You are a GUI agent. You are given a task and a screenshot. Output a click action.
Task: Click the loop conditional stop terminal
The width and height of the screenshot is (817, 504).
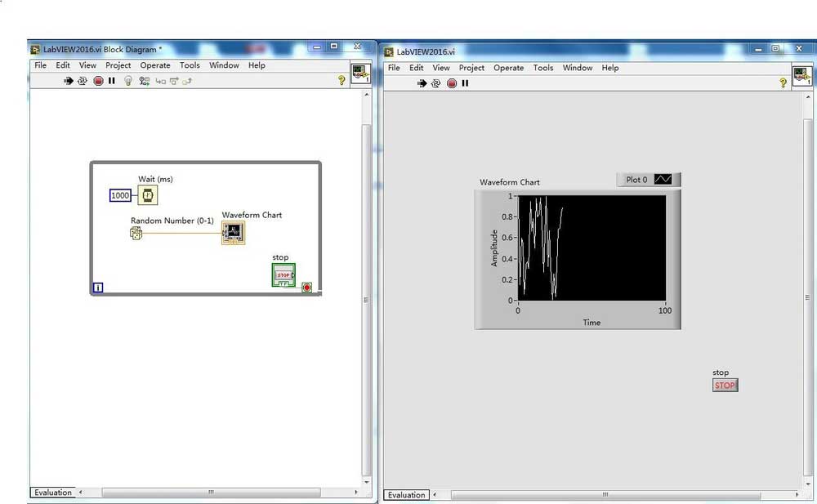(x=307, y=288)
